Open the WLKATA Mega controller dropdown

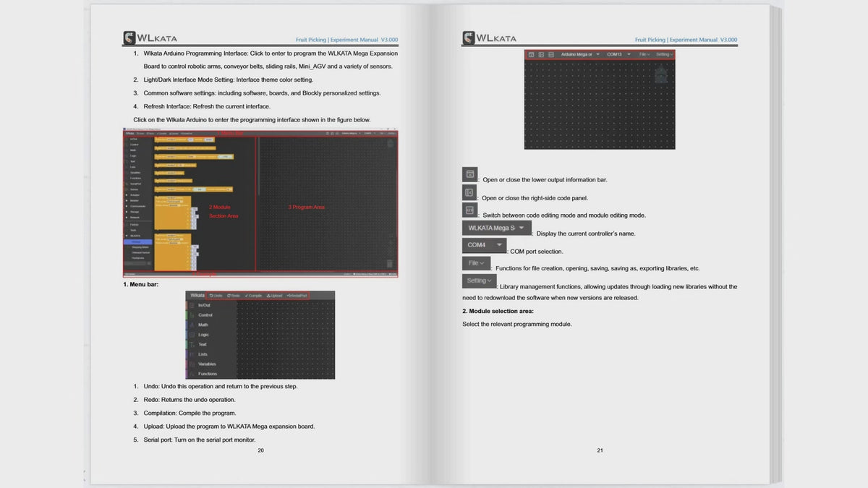[x=496, y=228]
